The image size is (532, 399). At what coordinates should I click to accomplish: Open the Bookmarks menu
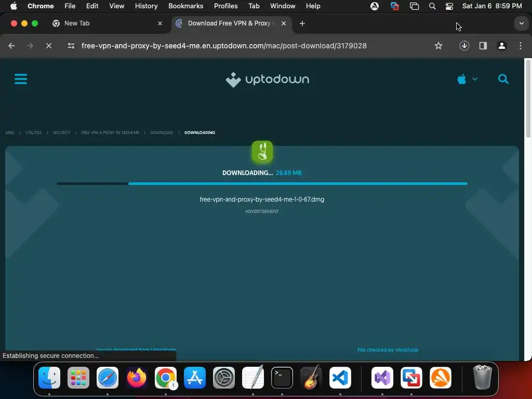(x=185, y=6)
